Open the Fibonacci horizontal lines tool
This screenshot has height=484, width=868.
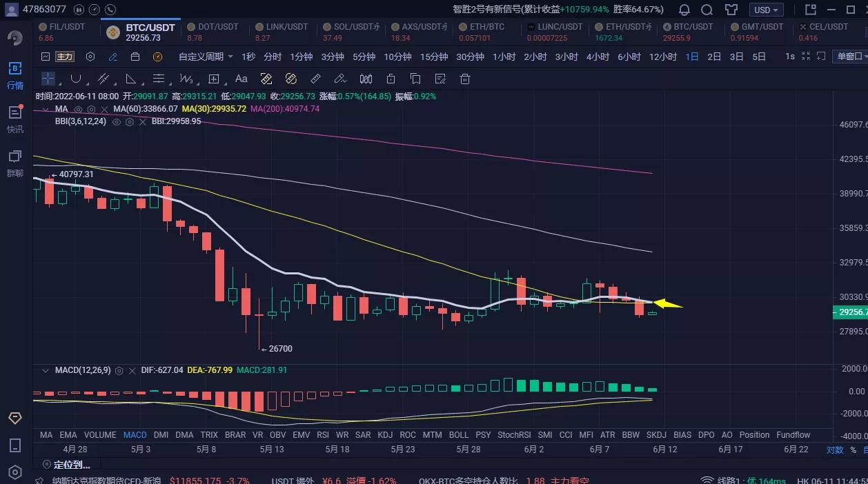pyautogui.click(x=159, y=79)
